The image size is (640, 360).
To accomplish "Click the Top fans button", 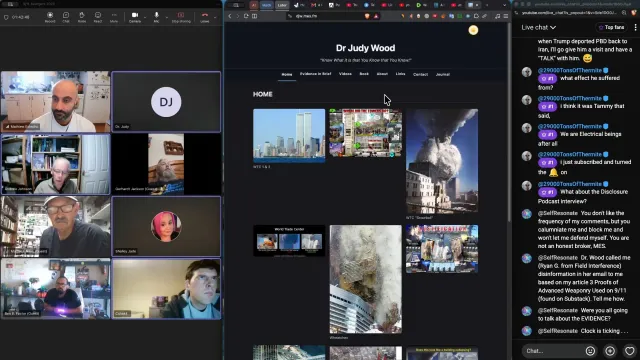I will point(611,27).
